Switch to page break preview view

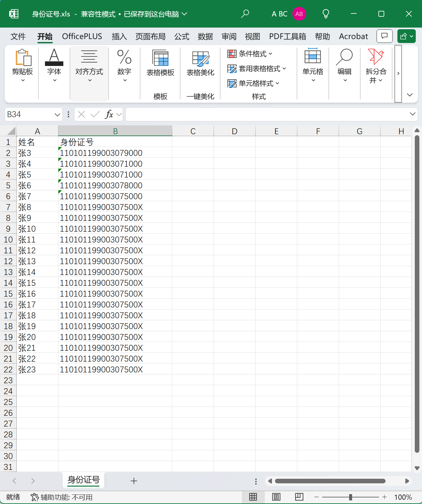[x=299, y=497]
